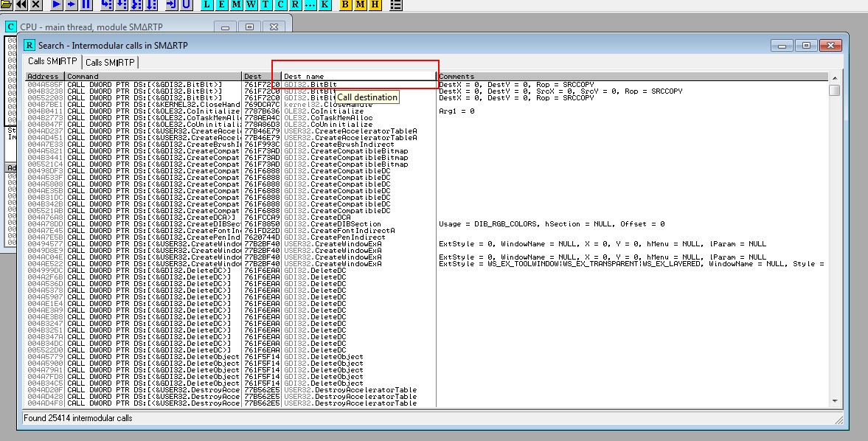Select the active Calls SMΔRTP tab

tap(52, 61)
